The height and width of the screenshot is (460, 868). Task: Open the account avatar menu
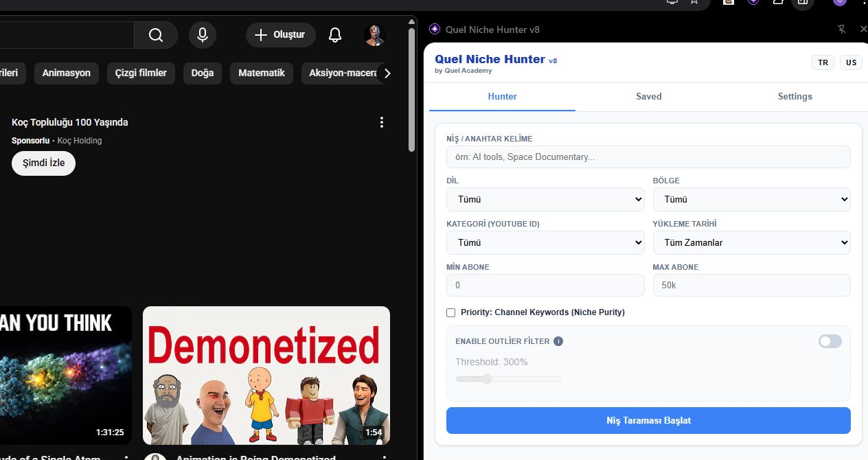click(375, 35)
